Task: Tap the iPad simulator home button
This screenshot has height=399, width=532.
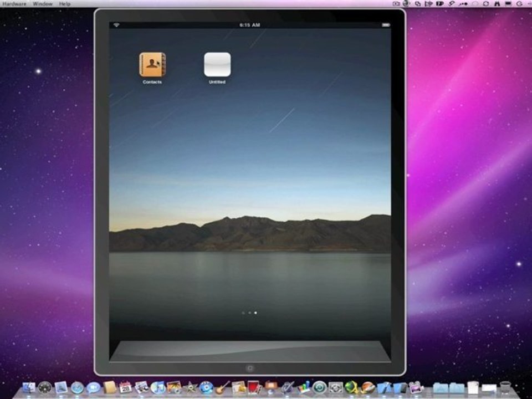Action: pyautogui.click(x=250, y=368)
